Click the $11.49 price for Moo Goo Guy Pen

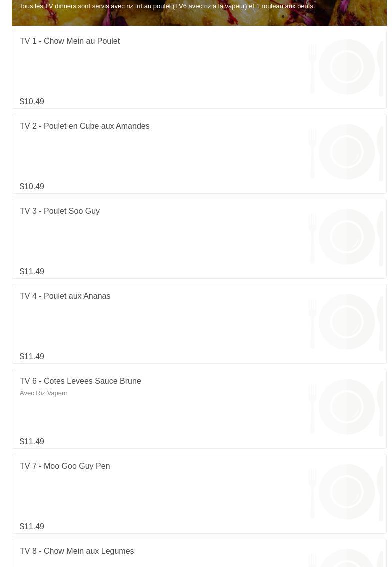click(32, 527)
